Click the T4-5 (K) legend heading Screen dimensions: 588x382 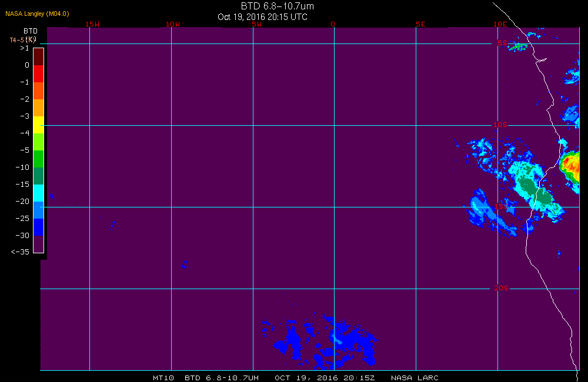23,39
